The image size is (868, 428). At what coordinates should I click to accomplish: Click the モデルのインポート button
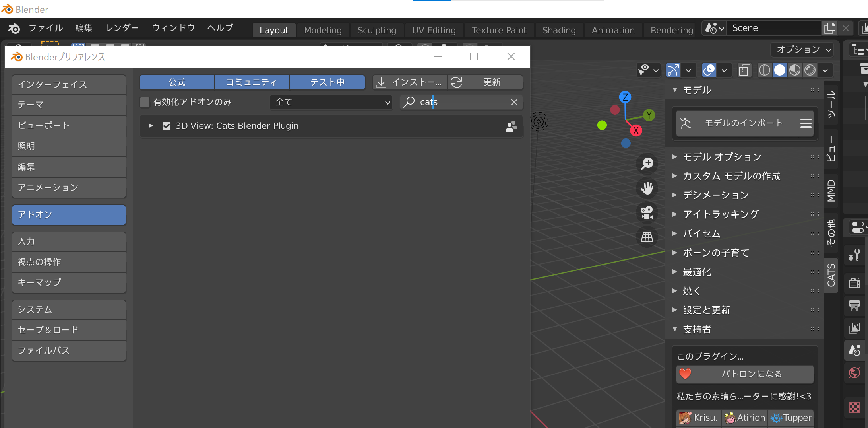(x=737, y=123)
